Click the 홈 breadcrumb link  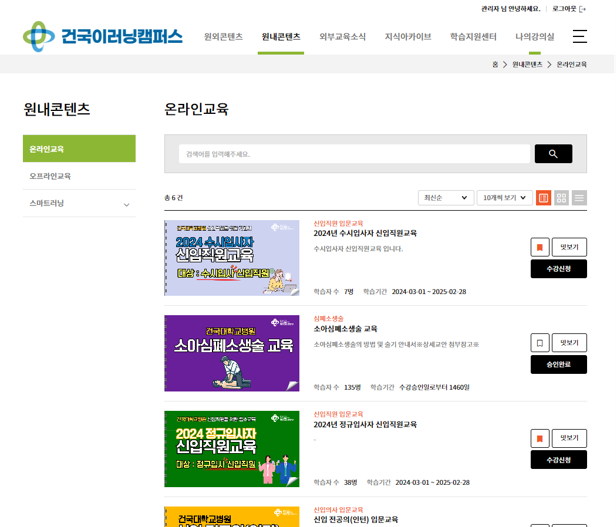pyautogui.click(x=495, y=64)
